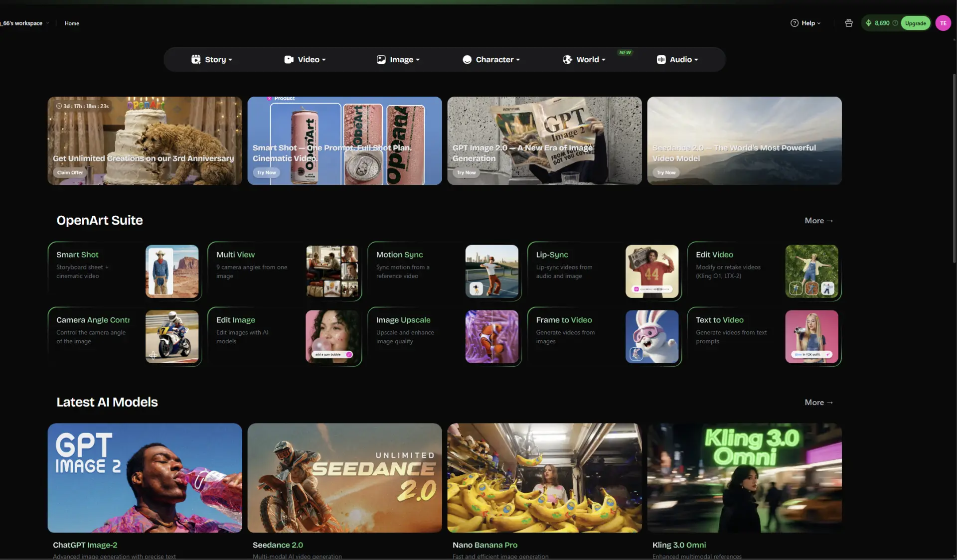Open the Kling 3.0 Omni model thumbnail
957x560 pixels.
[x=744, y=478]
